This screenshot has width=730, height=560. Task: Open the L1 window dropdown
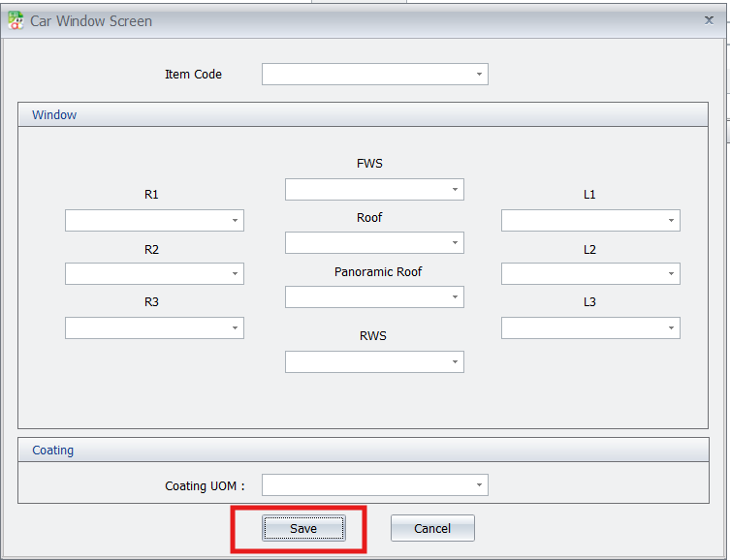(671, 221)
